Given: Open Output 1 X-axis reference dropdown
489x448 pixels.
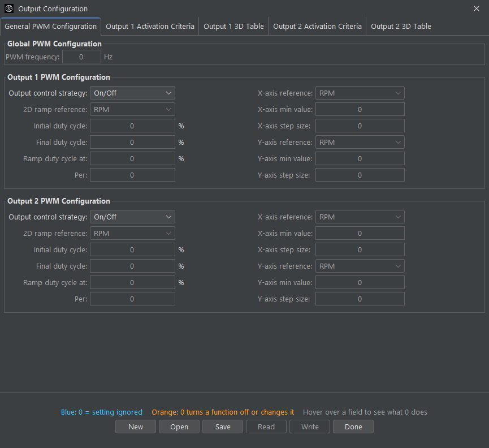Looking at the screenshot, I should click(x=360, y=93).
